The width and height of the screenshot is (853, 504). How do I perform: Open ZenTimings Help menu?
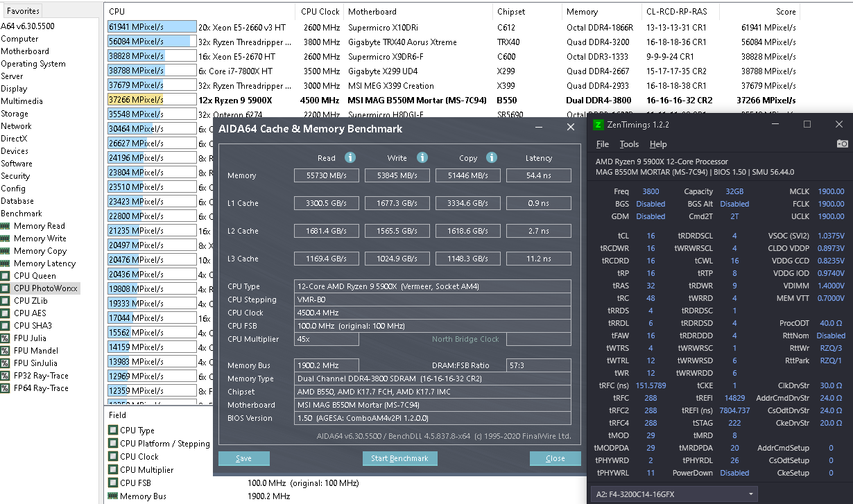point(658,144)
